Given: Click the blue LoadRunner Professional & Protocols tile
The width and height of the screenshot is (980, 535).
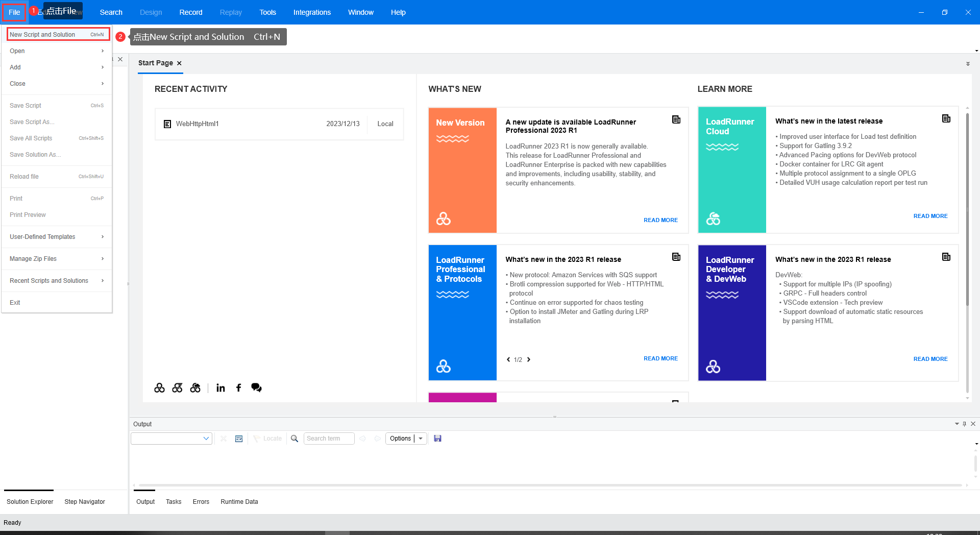Looking at the screenshot, I should [462, 312].
